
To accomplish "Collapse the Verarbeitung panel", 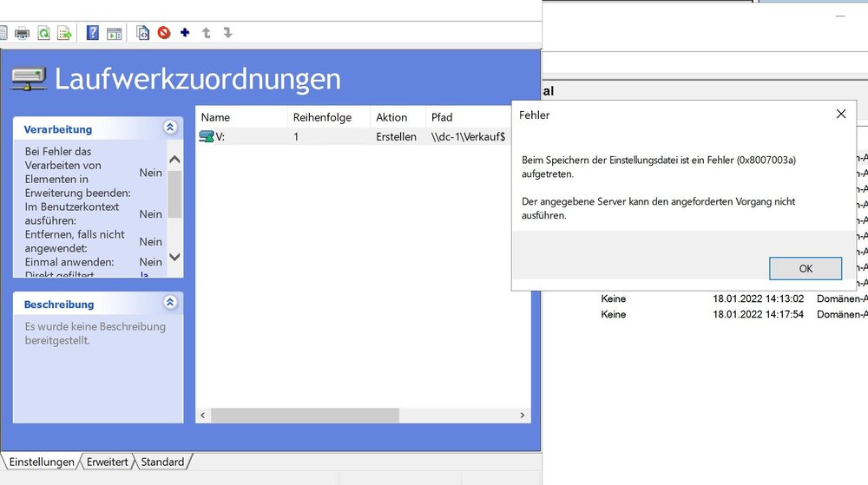I will (170, 128).
